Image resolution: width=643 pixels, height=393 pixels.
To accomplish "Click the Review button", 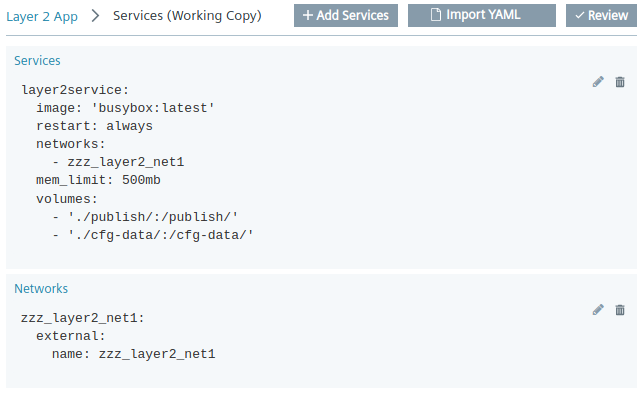I will tap(601, 16).
